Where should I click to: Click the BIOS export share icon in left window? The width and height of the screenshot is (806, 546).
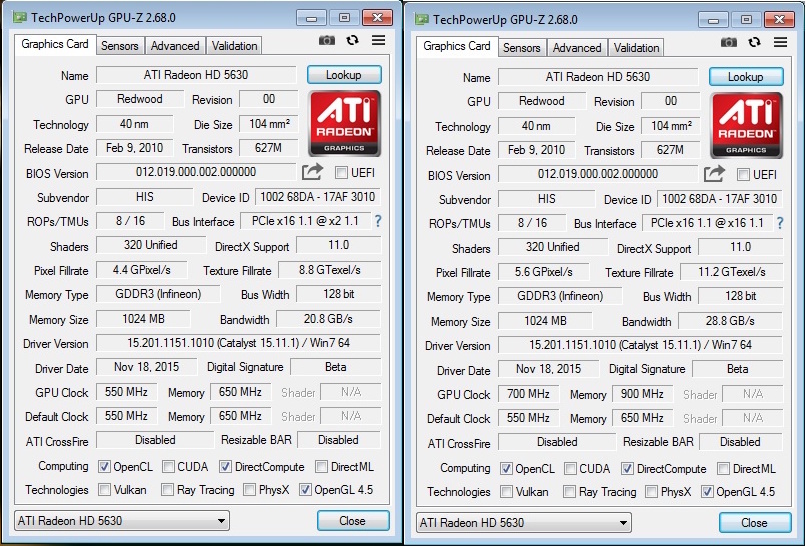click(x=312, y=172)
